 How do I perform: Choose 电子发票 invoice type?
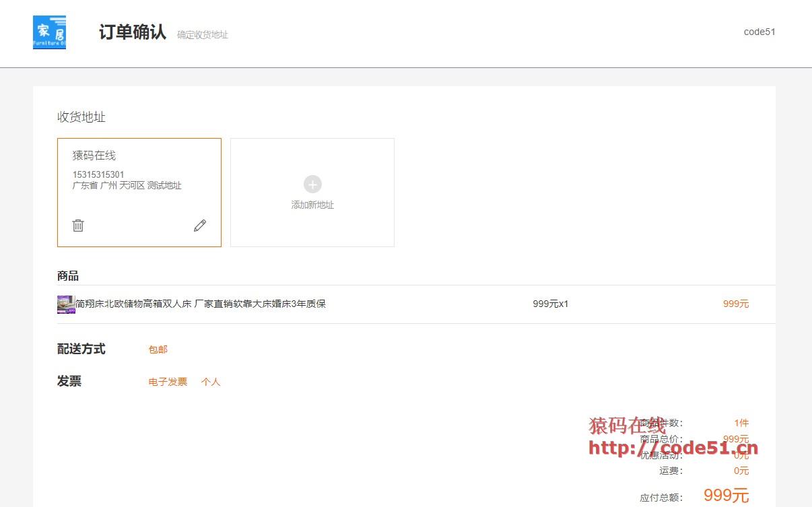pos(168,382)
